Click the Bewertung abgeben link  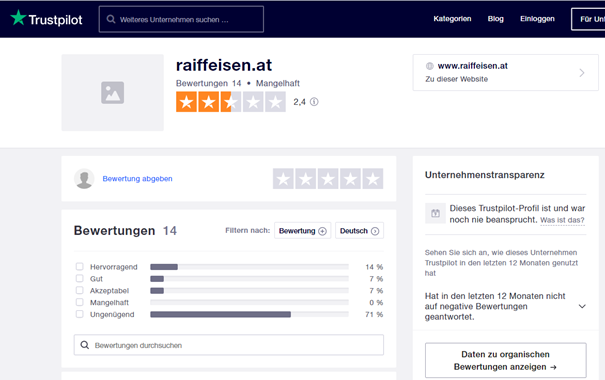click(137, 179)
